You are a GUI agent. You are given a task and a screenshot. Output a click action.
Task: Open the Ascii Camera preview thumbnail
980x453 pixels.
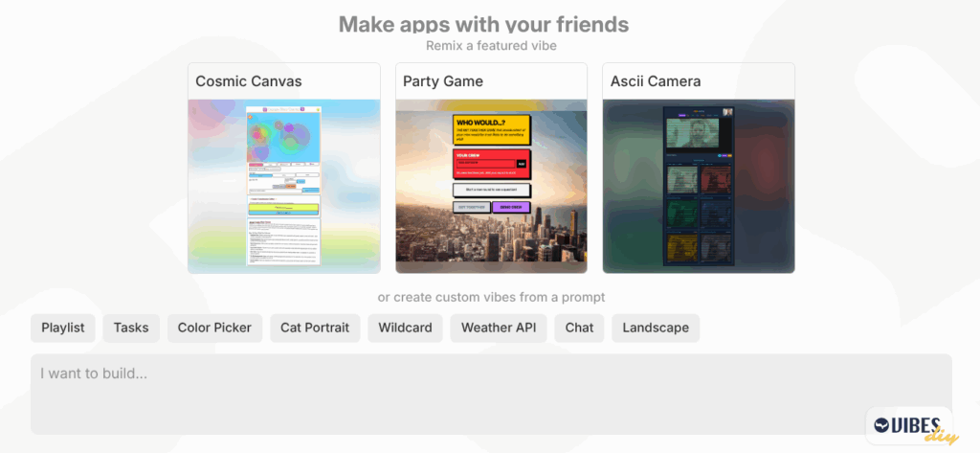pyautogui.click(x=699, y=187)
